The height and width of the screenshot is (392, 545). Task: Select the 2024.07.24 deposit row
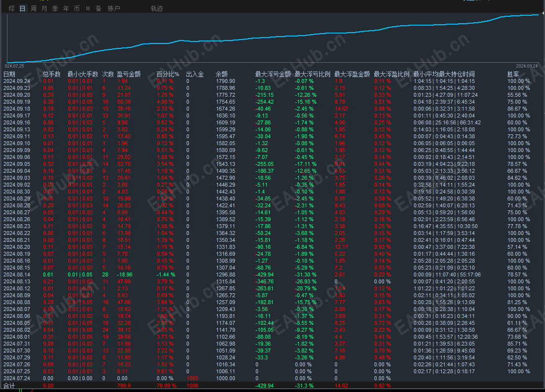[273, 378]
